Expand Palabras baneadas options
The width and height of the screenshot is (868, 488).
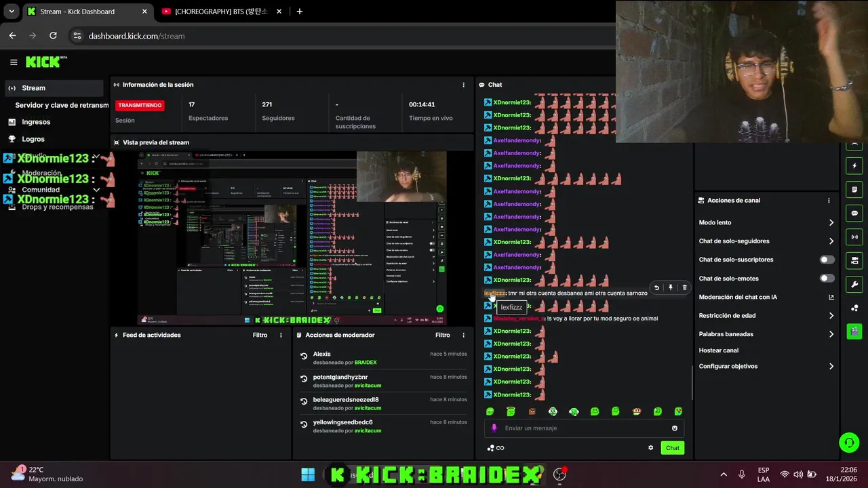[831, 334]
